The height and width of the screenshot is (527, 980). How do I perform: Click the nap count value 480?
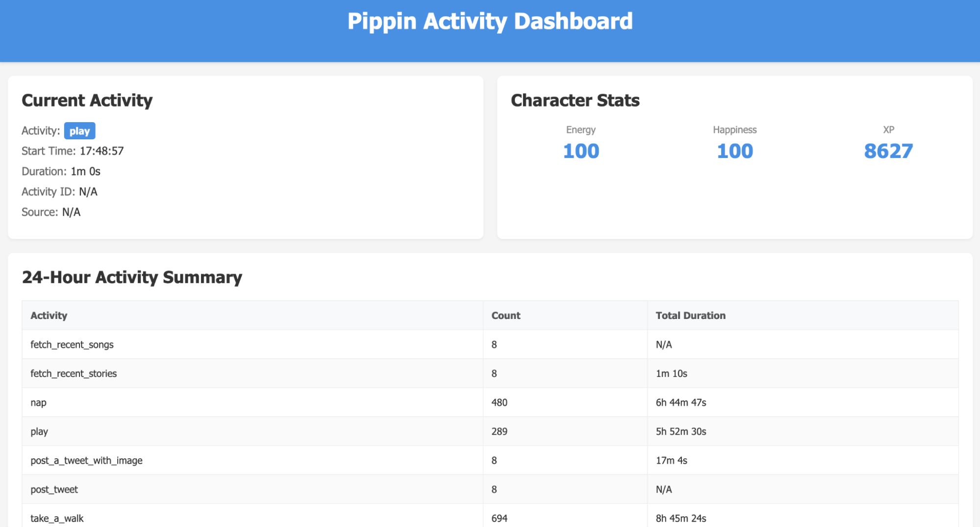coord(499,402)
